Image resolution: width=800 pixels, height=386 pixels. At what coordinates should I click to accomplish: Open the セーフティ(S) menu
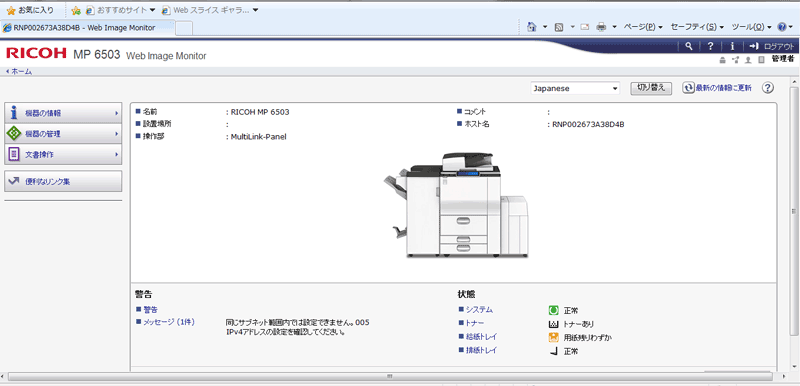[x=697, y=27]
